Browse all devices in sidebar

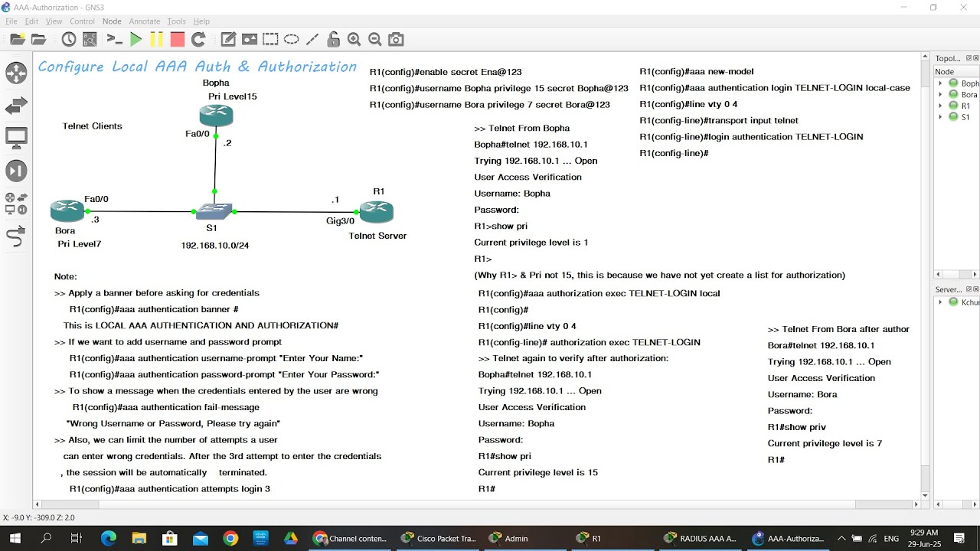tap(16, 204)
